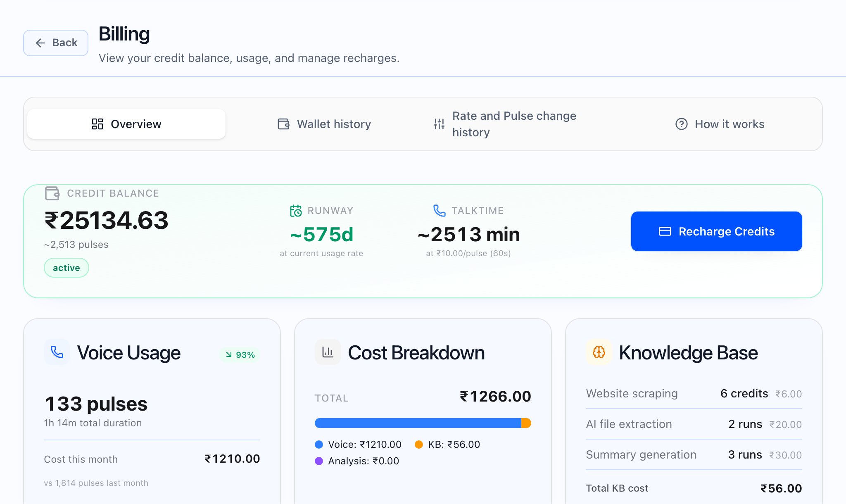Click the wallet icon beside Wallet history
Image resolution: width=846 pixels, height=504 pixels.
283,124
